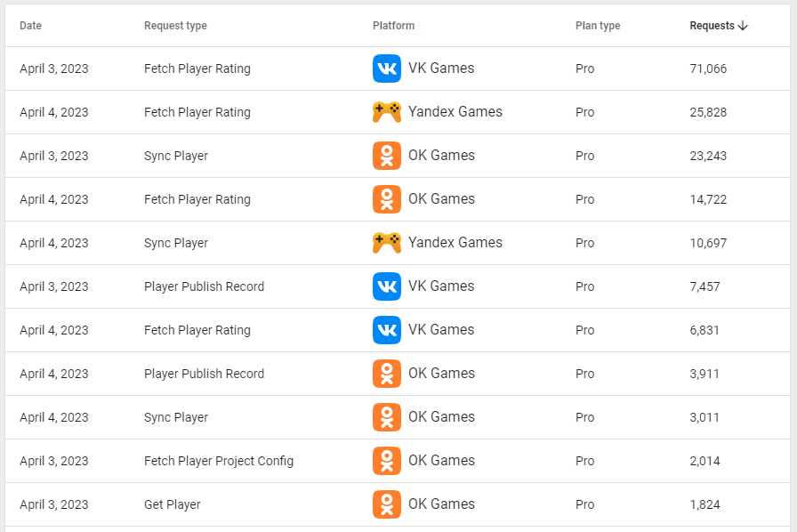Screen dimensions: 797x532
Task: Click the Pro plan cell in the 2,014 row
Action: (584, 461)
